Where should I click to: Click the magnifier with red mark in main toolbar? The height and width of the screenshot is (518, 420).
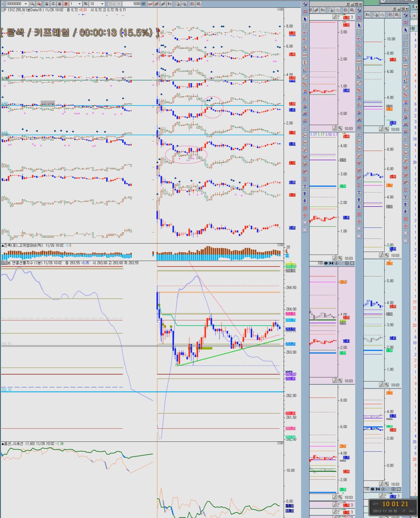click(39, 4)
